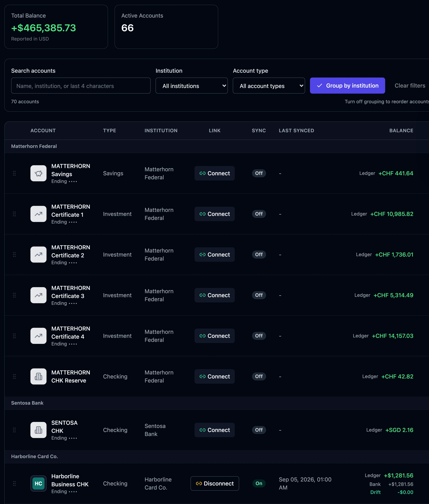Connect the MATTERHORN Certificate 2 account
The image size is (429, 504).
pos(214,254)
